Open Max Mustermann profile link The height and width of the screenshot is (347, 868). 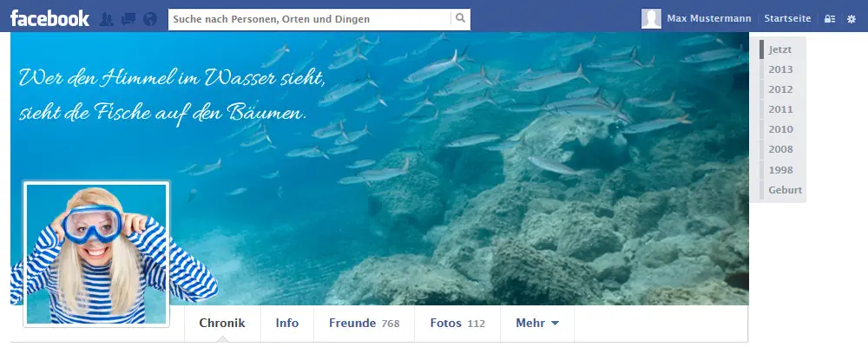click(x=708, y=18)
